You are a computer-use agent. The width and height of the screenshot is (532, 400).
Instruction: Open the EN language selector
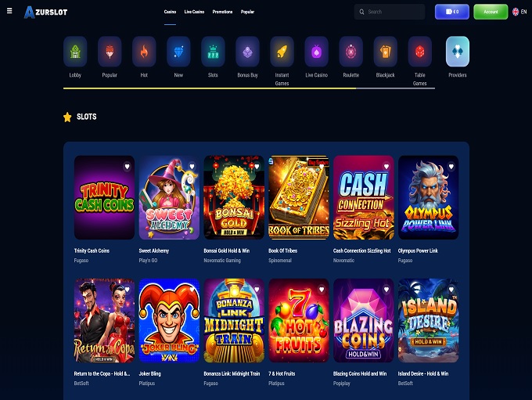519,12
